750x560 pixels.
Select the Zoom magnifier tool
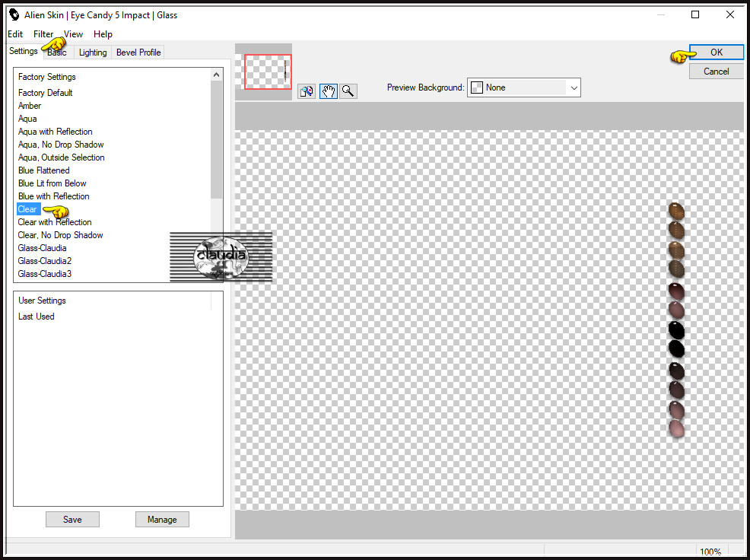pyautogui.click(x=348, y=91)
